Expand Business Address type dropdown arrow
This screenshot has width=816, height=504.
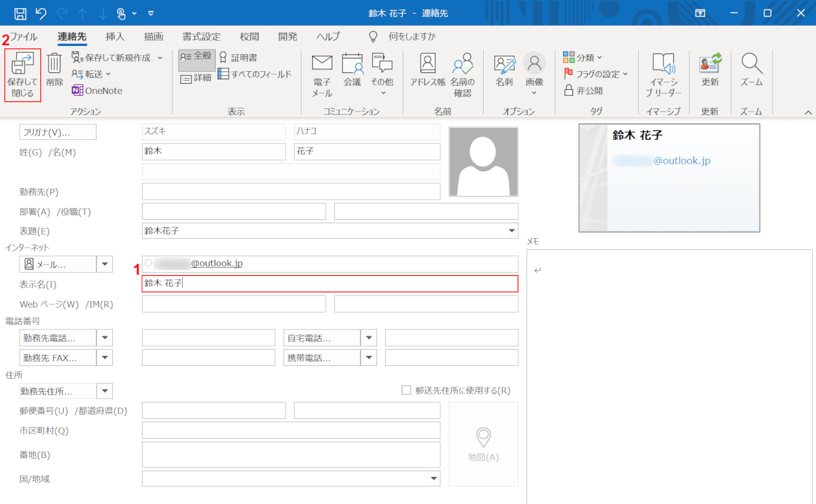[105, 391]
